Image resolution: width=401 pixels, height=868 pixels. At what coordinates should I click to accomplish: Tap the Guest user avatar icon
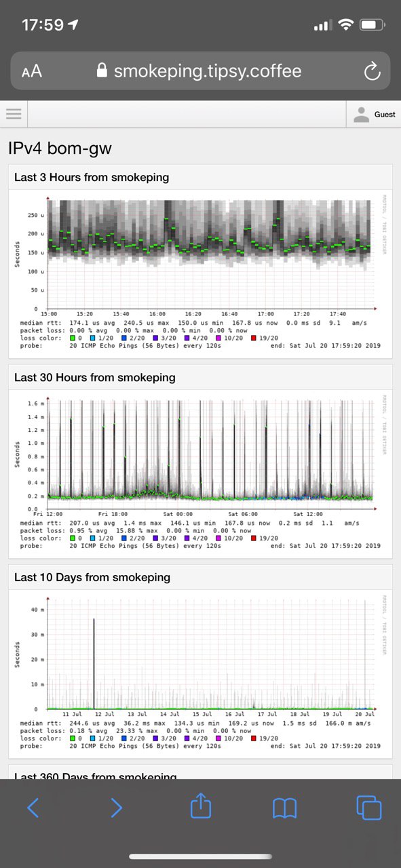pyautogui.click(x=362, y=115)
